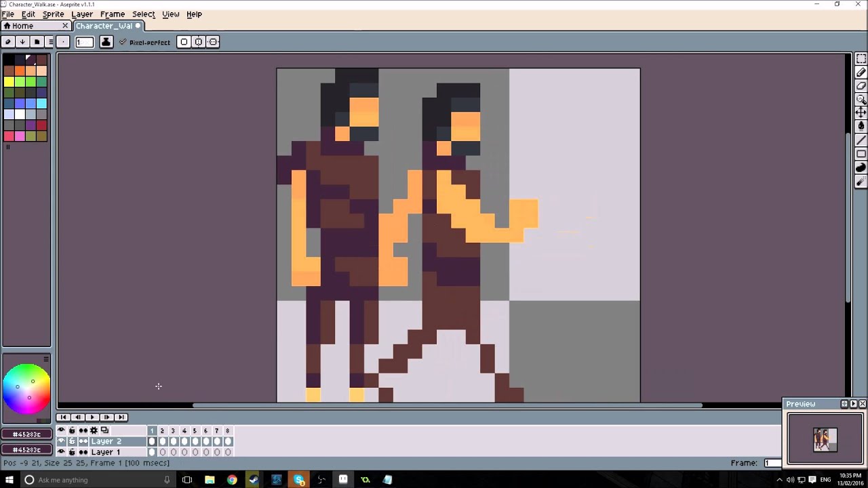Go to last frame button
The width and height of the screenshot is (868, 488).
click(121, 418)
